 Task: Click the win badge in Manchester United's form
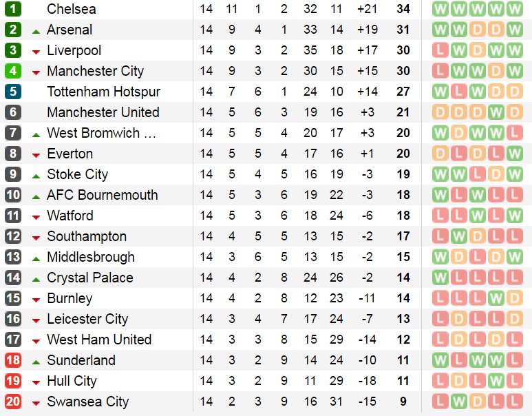[496, 112]
